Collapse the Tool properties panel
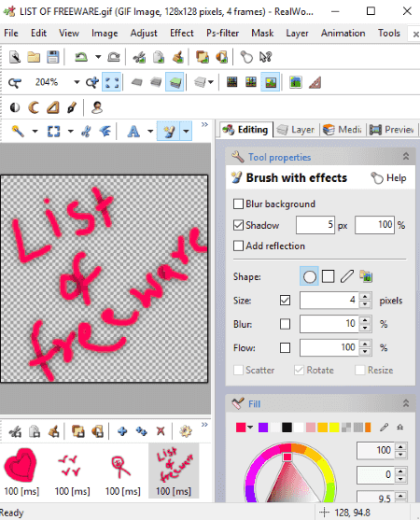Viewport: 420px width, 520px height. click(x=406, y=157)
